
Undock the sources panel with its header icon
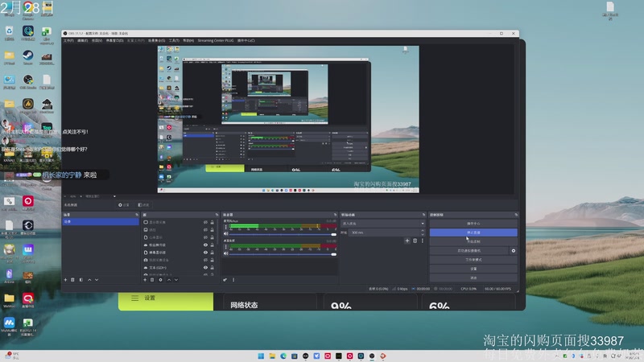217,215
